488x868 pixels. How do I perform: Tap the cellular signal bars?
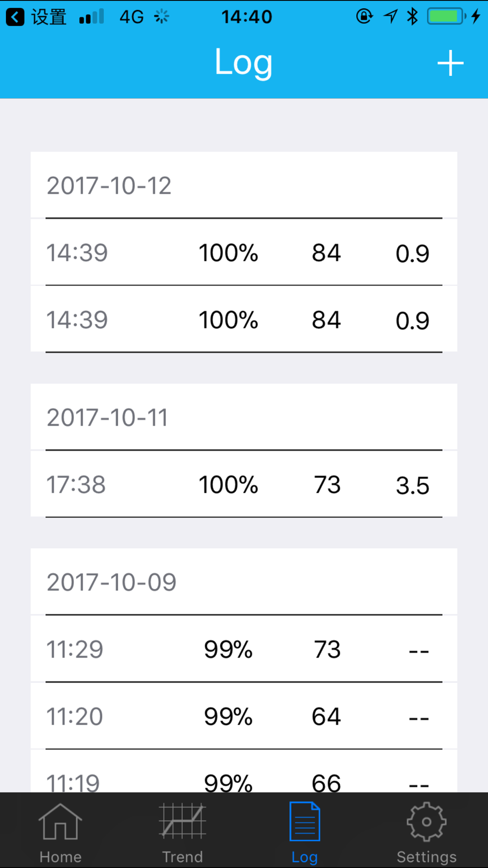[92, 17]
